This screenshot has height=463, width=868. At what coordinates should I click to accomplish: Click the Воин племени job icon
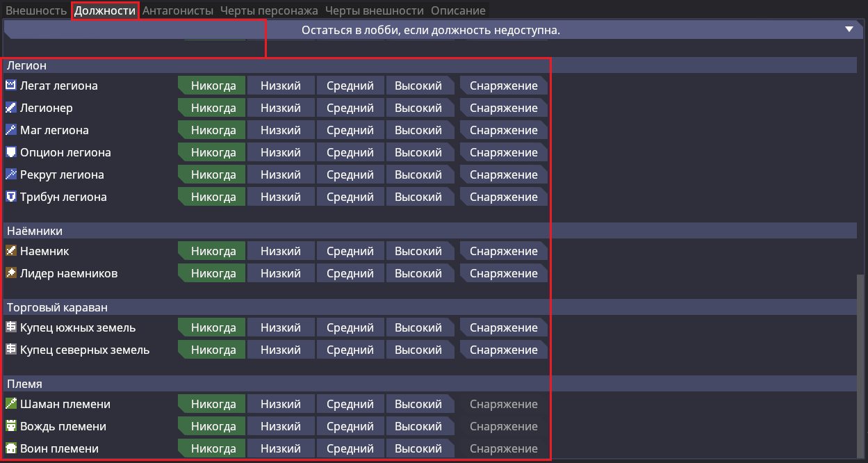(x=11, y=448)
